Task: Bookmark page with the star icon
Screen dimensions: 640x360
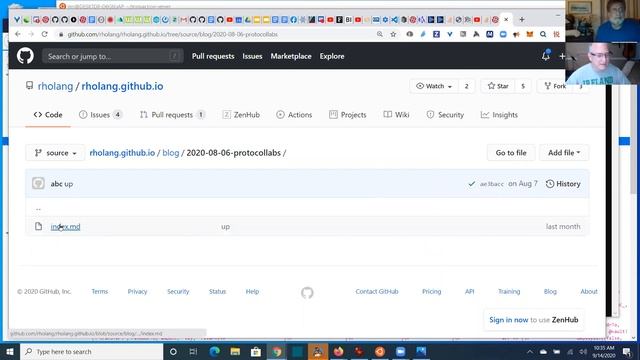Action: (x=393, y=34)
